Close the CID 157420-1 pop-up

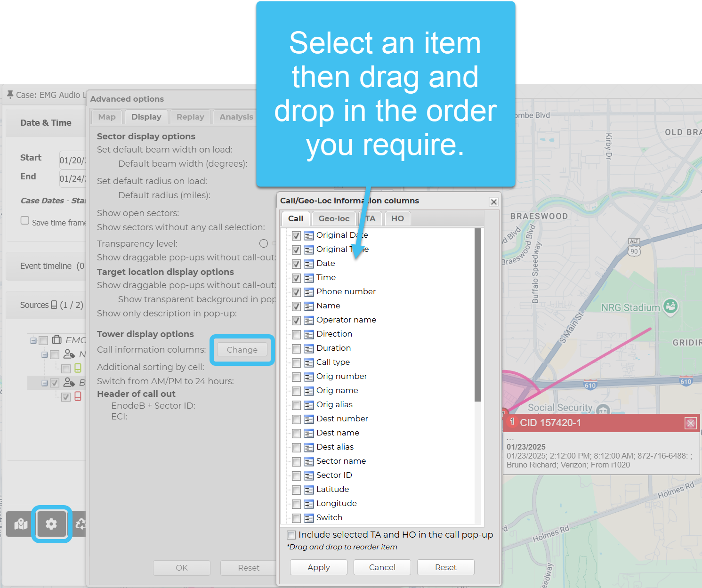click(690, 423)
